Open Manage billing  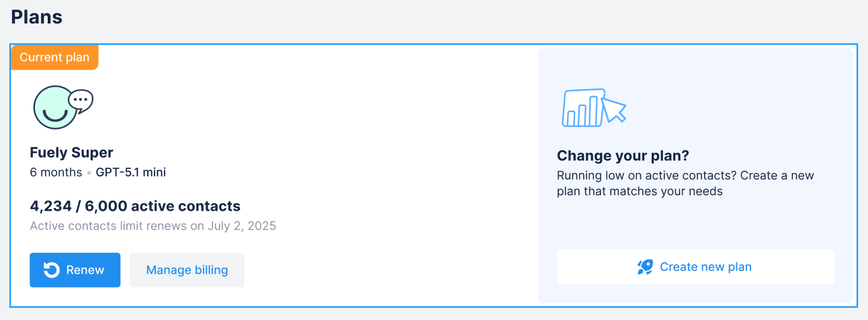tap(187, 270)
